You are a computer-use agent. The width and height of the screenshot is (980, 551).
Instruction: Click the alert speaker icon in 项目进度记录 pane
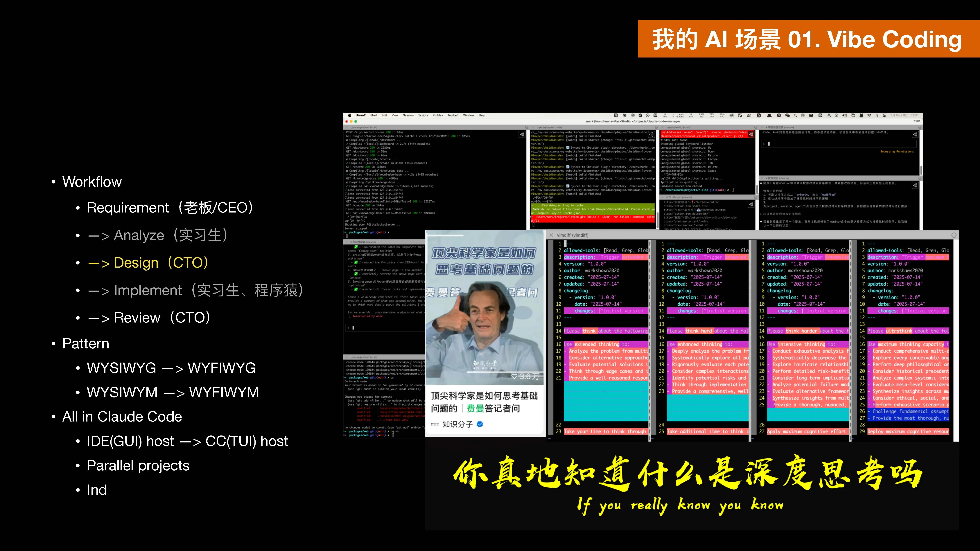coord(915,134)
